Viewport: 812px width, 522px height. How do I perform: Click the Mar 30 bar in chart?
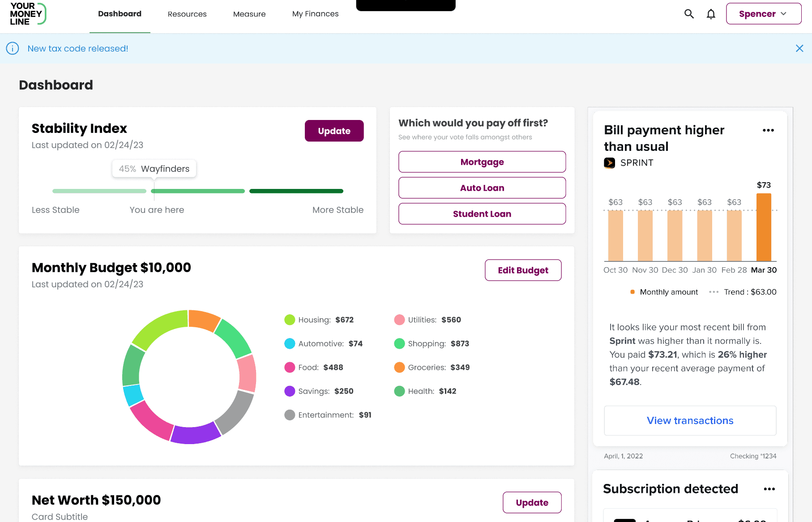764,227
